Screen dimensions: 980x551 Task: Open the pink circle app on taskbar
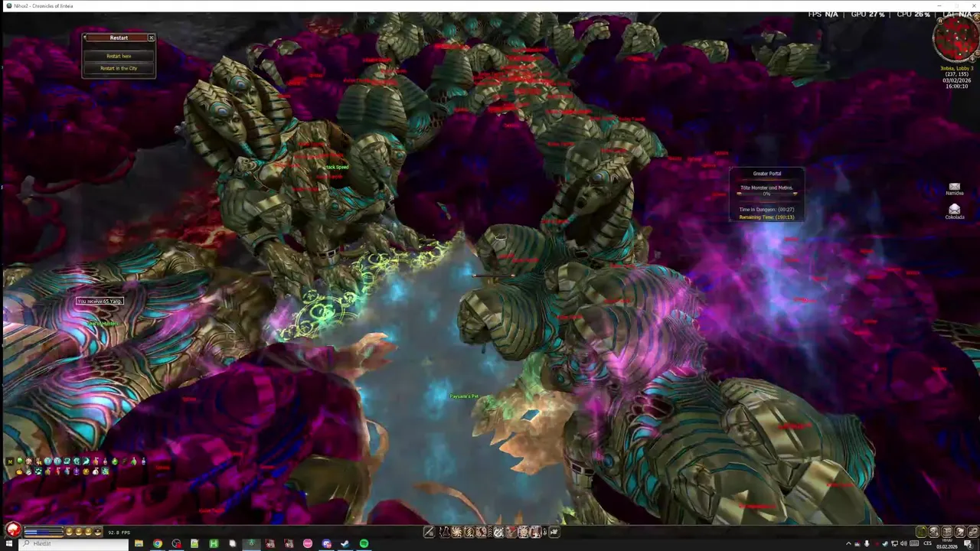click(x=308, y=543)
